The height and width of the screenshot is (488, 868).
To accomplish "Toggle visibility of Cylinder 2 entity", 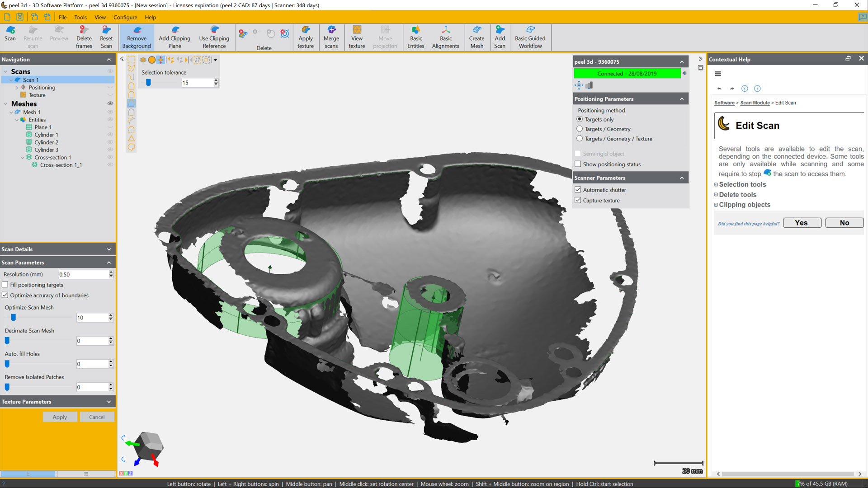I will pyautogui.click(x=110, y=142).
